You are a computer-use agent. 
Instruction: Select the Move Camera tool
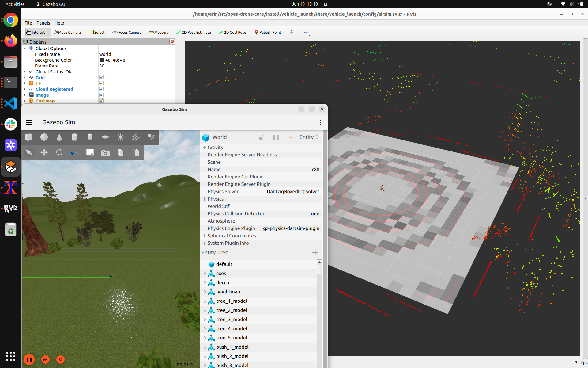point(67,32)
